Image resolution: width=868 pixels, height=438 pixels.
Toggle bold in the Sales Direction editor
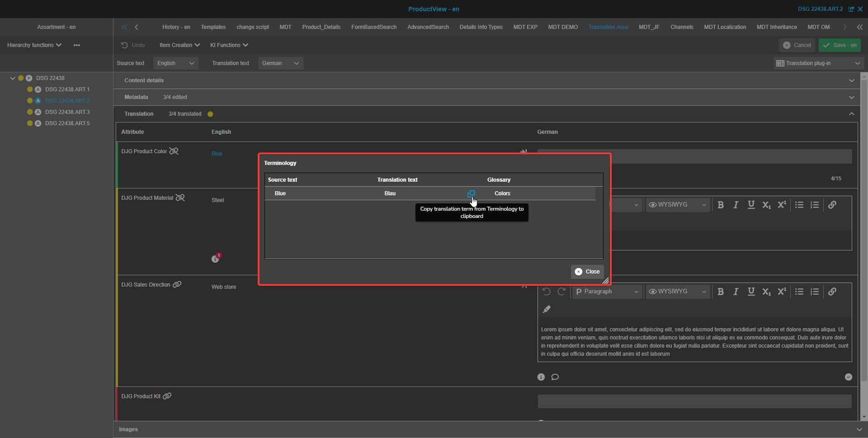721,292
